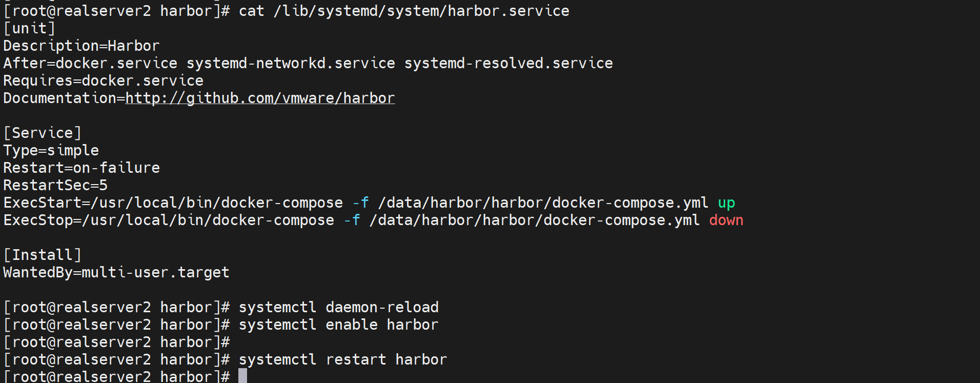Image resolution: width=980 pixels, height=383 pixels.
Task: Click the green "up" word in ExecStart
Action: coord(726,203)
